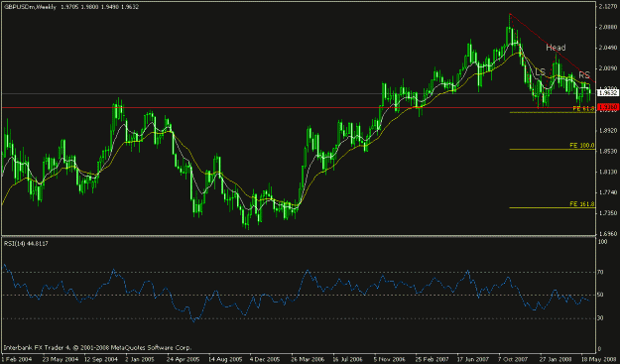Click the '25 Feb 2007' date label

point(432,359)
